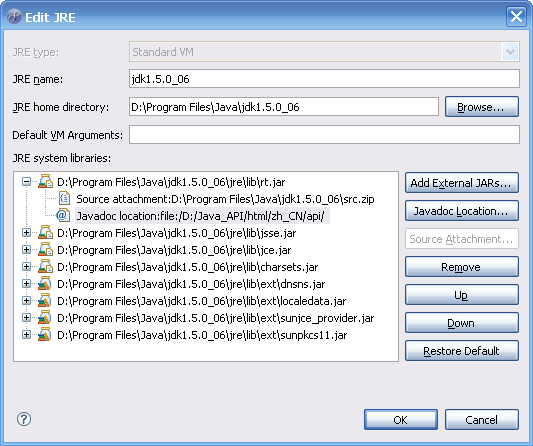The width and height of the screenshot is (533, 446).
Task: Open the JRE type dropdown arrow
Action: [510, 52]
